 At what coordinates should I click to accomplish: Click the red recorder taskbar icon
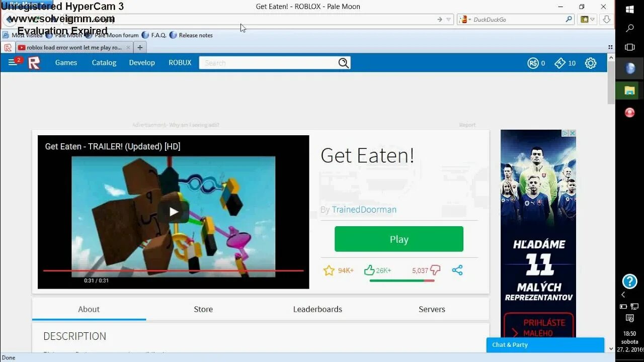[x=629, y=113]
